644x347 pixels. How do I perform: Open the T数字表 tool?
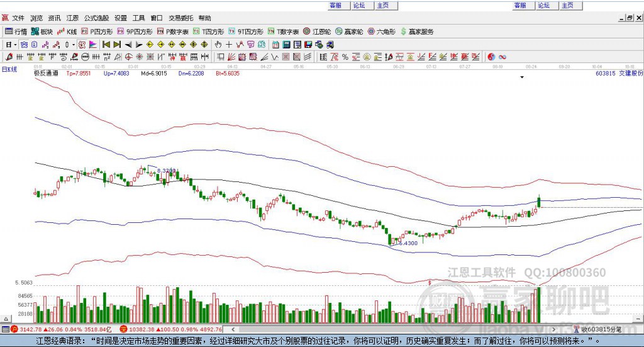(x=283, y=31)
